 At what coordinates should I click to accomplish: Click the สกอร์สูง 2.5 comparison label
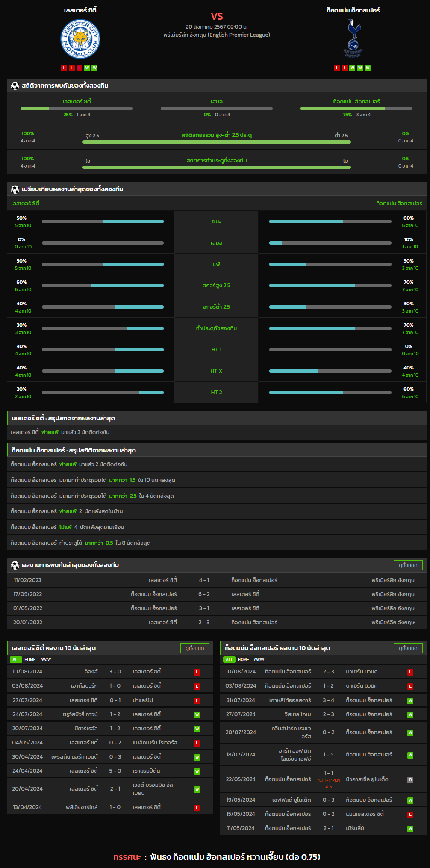[217, 286]
